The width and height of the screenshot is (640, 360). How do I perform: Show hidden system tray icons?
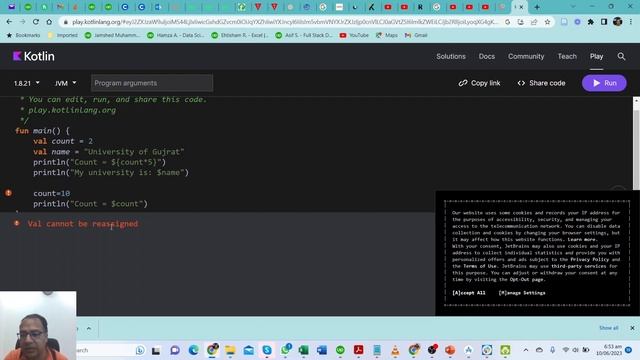[526, 350]
